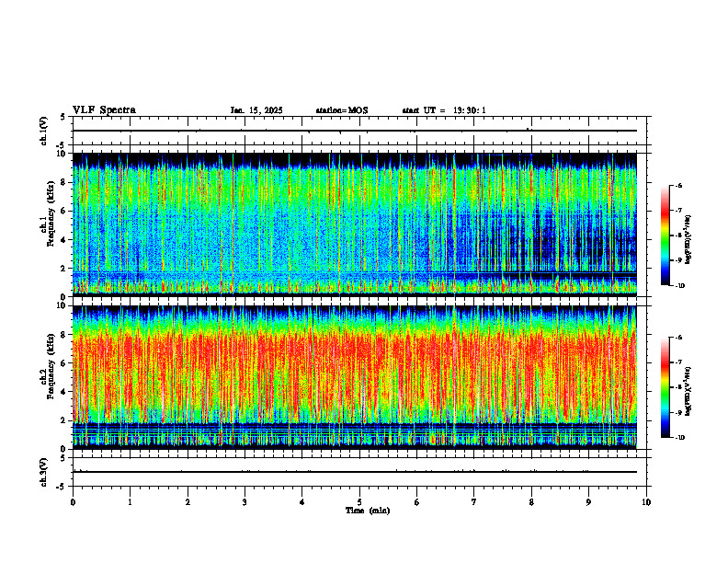Image resolution: width=728 pixels, height=563 pixels.
Task: Click time axis tick label "5"
Action: point(359,502)
